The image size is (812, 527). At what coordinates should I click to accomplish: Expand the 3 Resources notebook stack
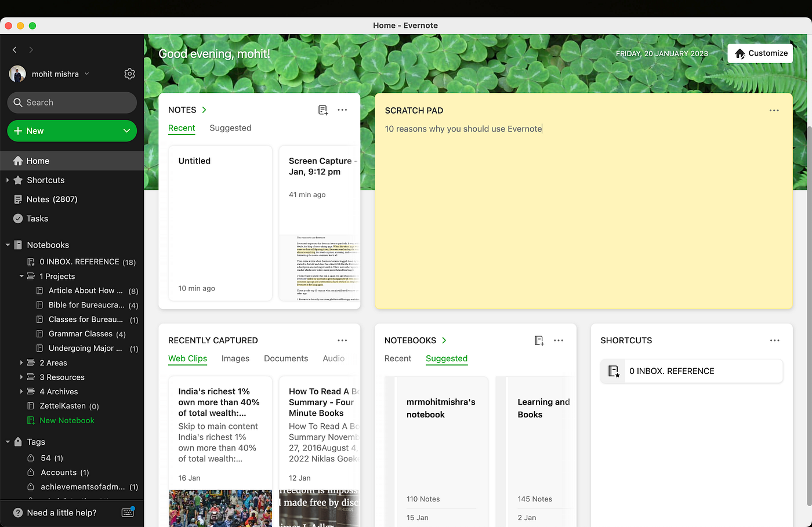pos(21,377)
